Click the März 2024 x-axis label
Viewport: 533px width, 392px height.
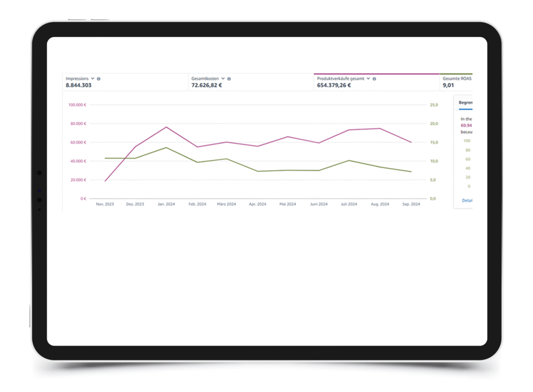coord(227,204)
